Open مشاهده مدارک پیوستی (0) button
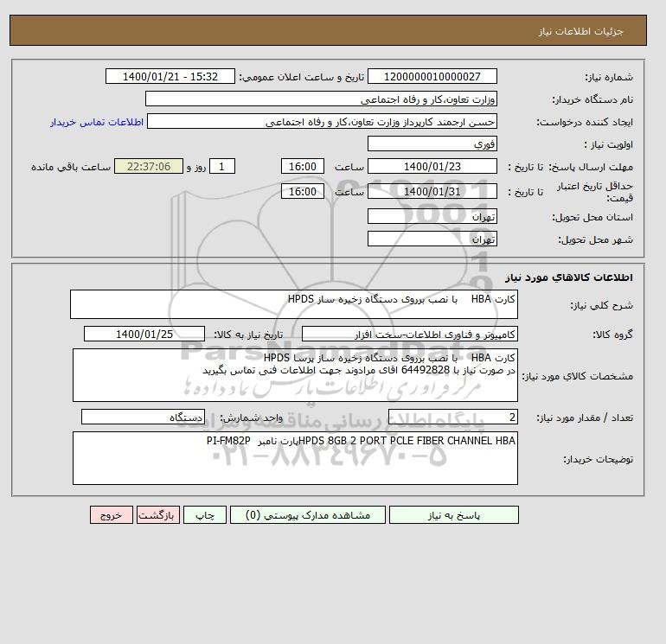The image size is (666, 644). tap(308, 515)
